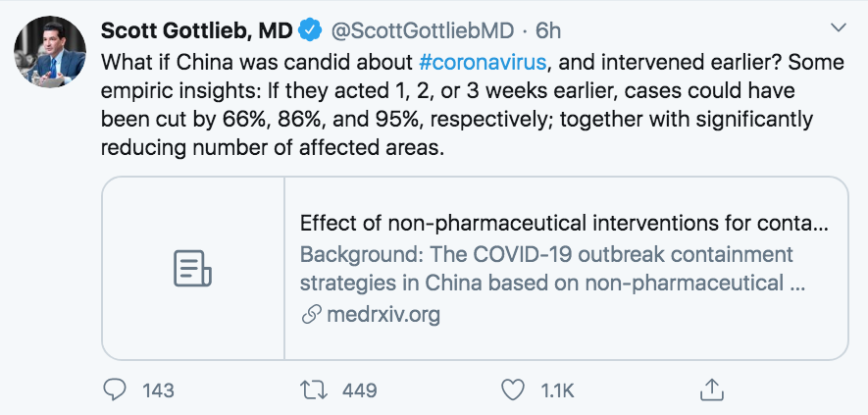Open the @ScottGottliebMD handle link

423,31
